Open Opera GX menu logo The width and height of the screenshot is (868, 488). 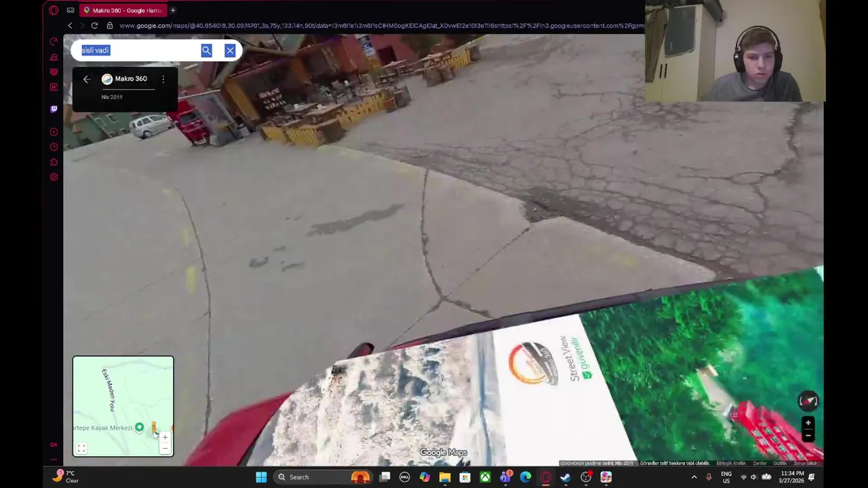click(x=54, y=10)
